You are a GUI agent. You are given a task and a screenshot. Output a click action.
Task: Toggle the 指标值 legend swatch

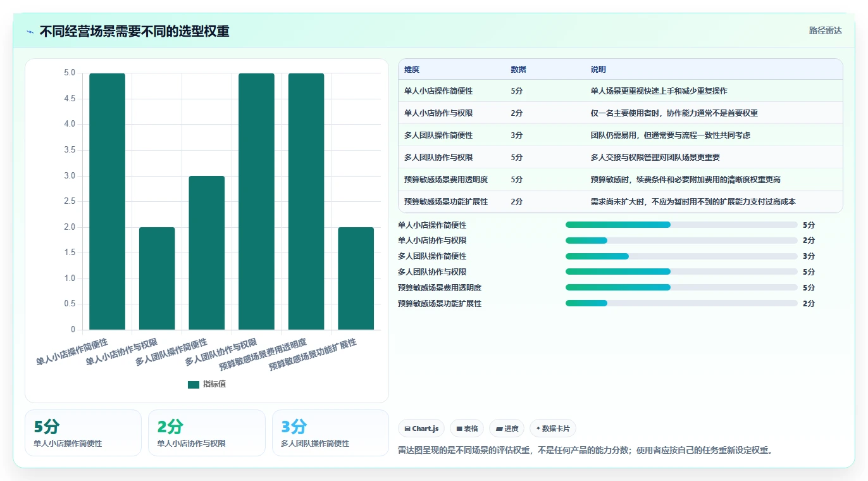(194, 385)
